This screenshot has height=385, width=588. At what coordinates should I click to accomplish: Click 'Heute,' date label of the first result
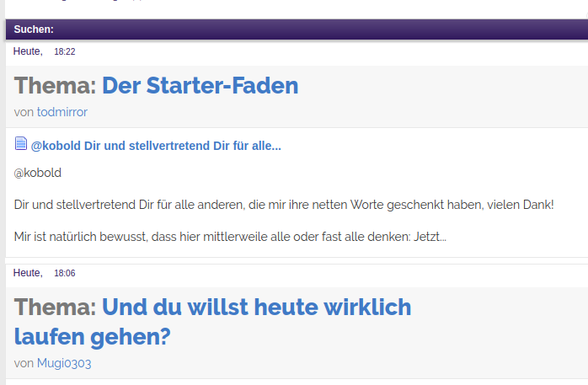[28, 52]
